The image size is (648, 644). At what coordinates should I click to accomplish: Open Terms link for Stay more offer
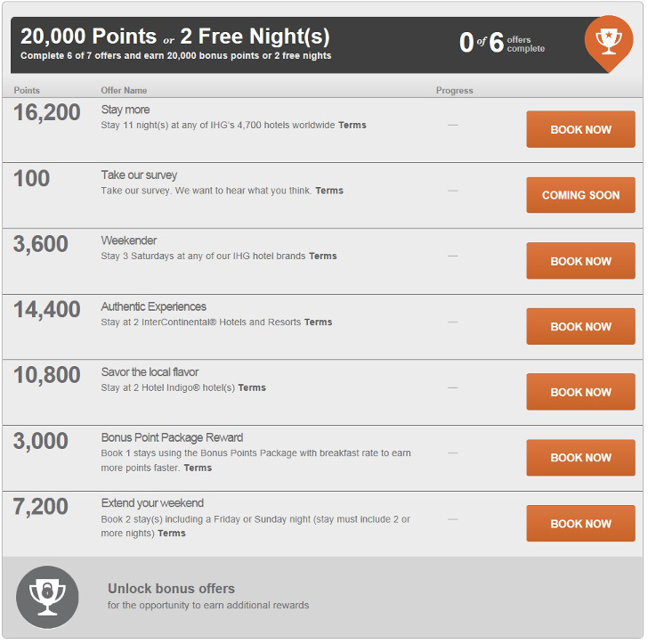coord(352,125)
